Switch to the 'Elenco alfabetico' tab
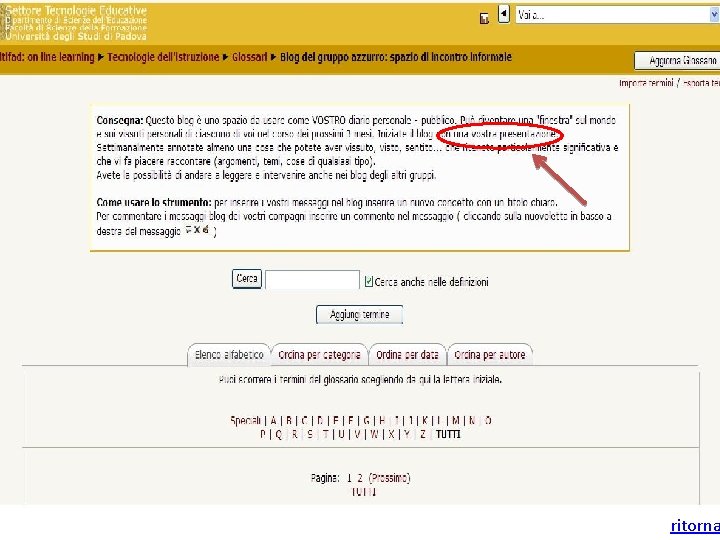This screenshot has width=720, height=540. (229, 354)
